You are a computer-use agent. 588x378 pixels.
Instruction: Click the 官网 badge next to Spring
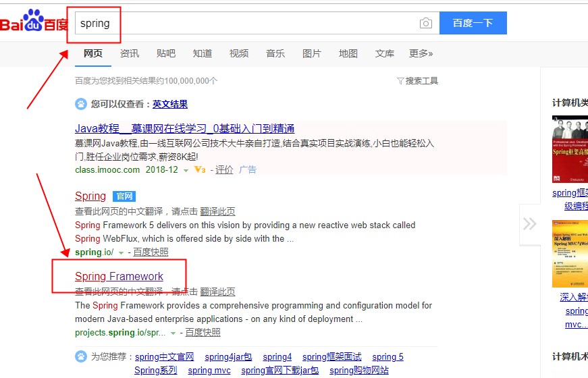coord(124,196)
